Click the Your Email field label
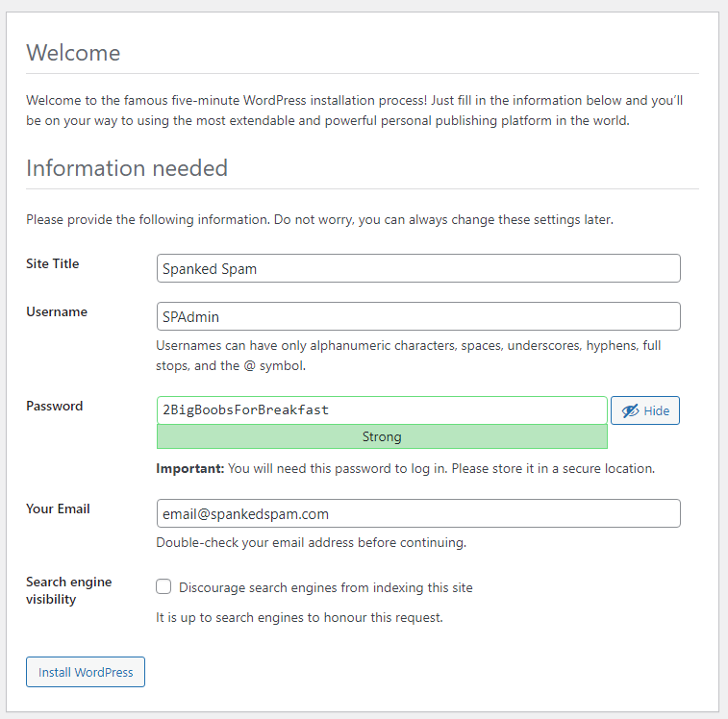Image resolution: width=728 pixels, height=719 pixels. 58,508
